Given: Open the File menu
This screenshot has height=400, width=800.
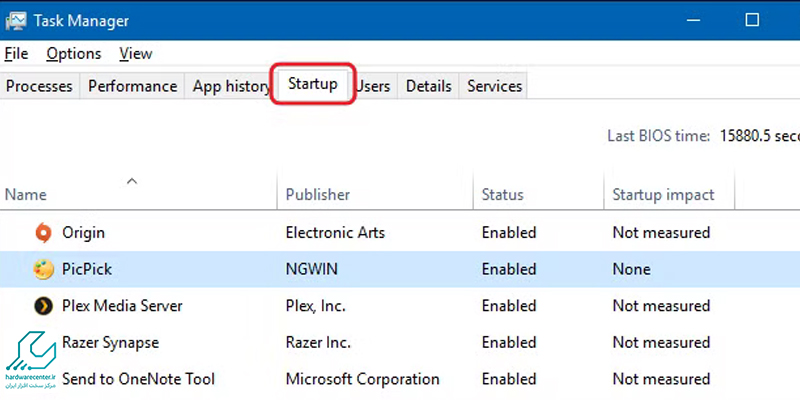Looking at the screenshot, I should (16, 54).
